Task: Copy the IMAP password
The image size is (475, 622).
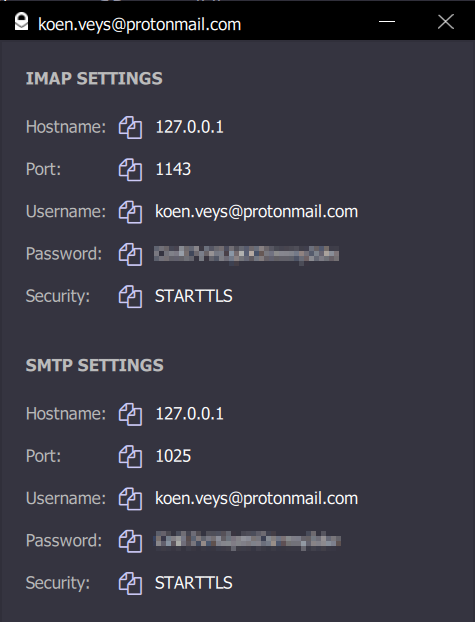Action: 130,254
